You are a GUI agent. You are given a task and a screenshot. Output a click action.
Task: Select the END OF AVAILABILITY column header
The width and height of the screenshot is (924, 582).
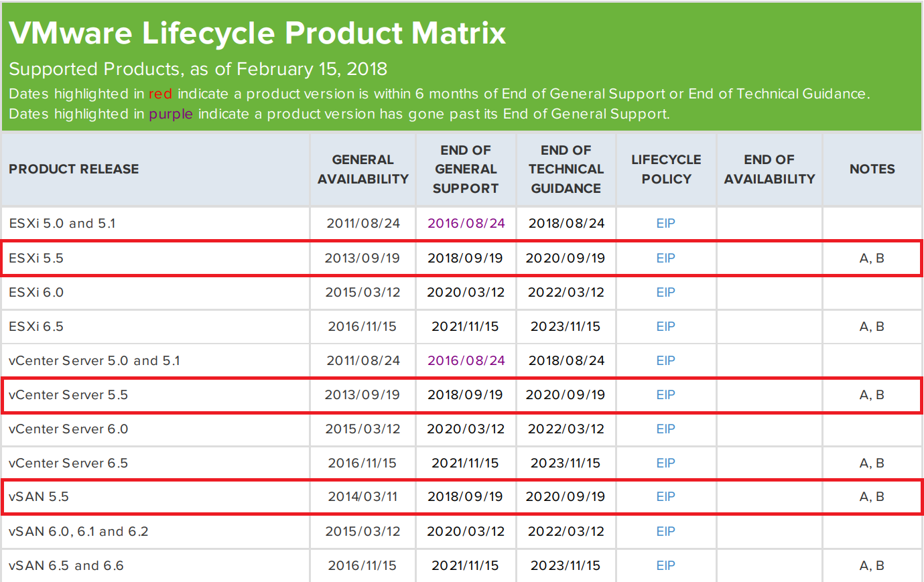pos(769,169)
